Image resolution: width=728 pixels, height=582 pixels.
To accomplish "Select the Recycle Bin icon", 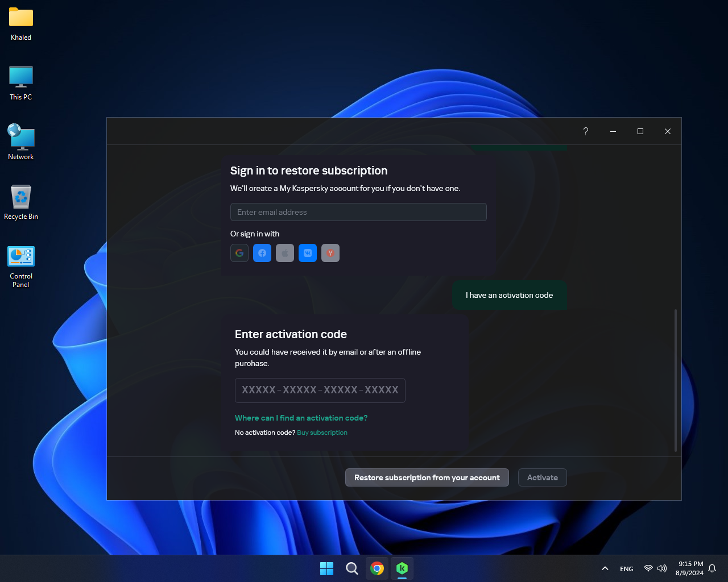I will point(21,202).
